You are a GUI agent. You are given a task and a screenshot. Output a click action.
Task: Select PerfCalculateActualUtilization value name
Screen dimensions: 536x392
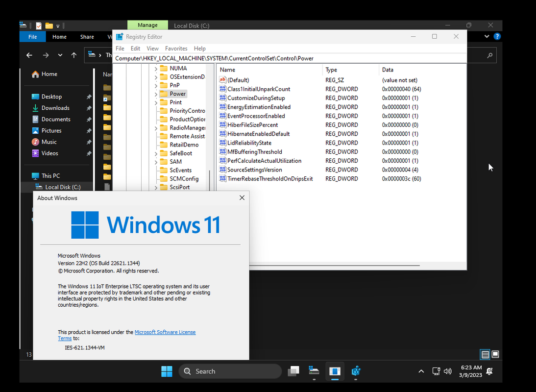[x=264, y=161]
